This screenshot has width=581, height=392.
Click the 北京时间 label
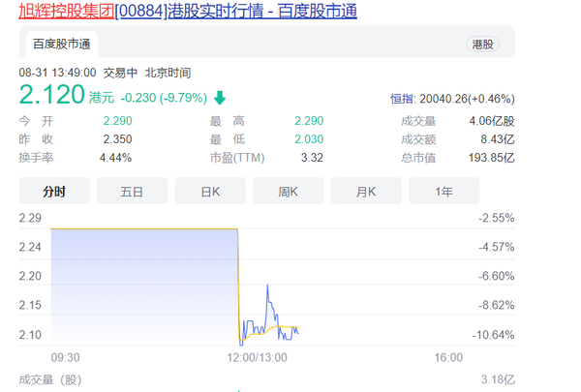pos(168,73)
